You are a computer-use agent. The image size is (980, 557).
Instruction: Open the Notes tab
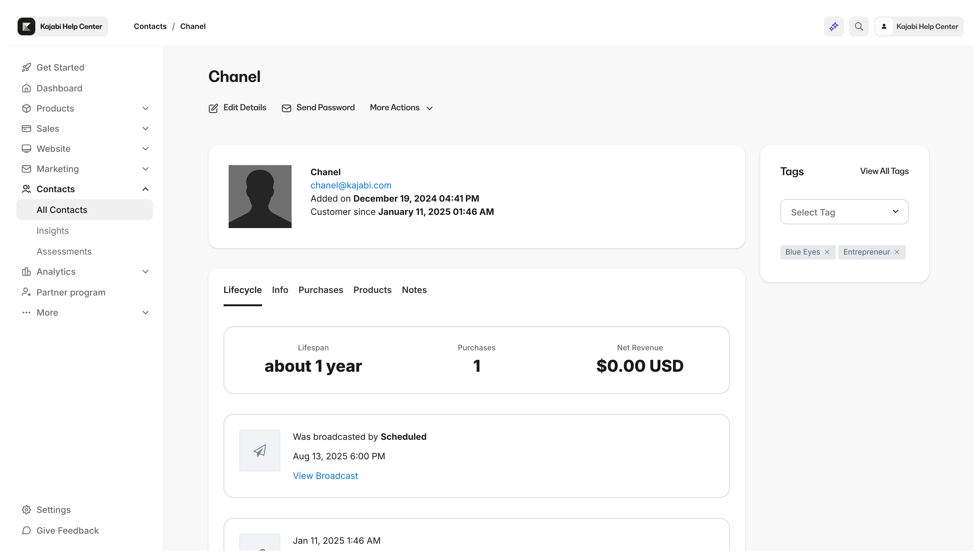(414, 290)
